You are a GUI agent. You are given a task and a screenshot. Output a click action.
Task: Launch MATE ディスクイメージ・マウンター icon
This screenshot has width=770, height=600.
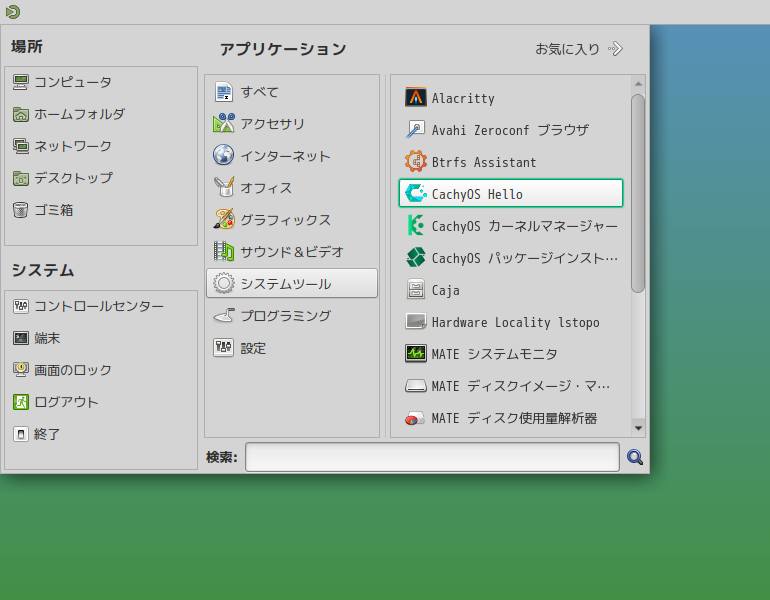(x=415, y=386)
